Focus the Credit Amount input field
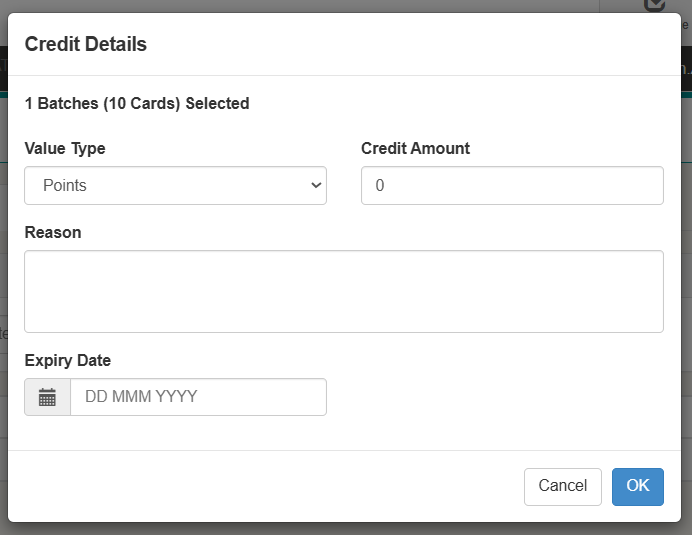The height and width of the screenshot is (535, 692). pyautogui.click(x=512, y=185)
